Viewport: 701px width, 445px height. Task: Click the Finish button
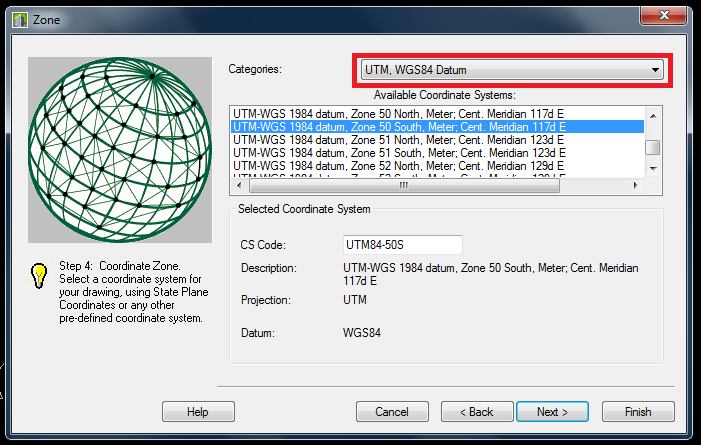[638, 411]
